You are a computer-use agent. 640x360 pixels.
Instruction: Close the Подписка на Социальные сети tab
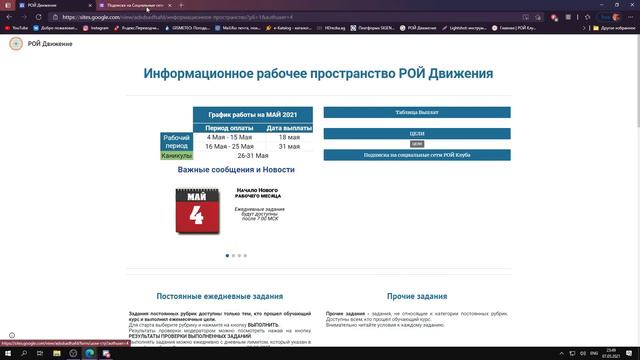coord(170,5)
